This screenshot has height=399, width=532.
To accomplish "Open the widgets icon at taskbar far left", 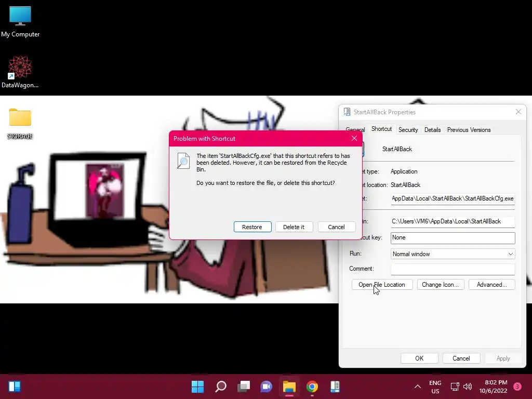I will pos(15,387).
